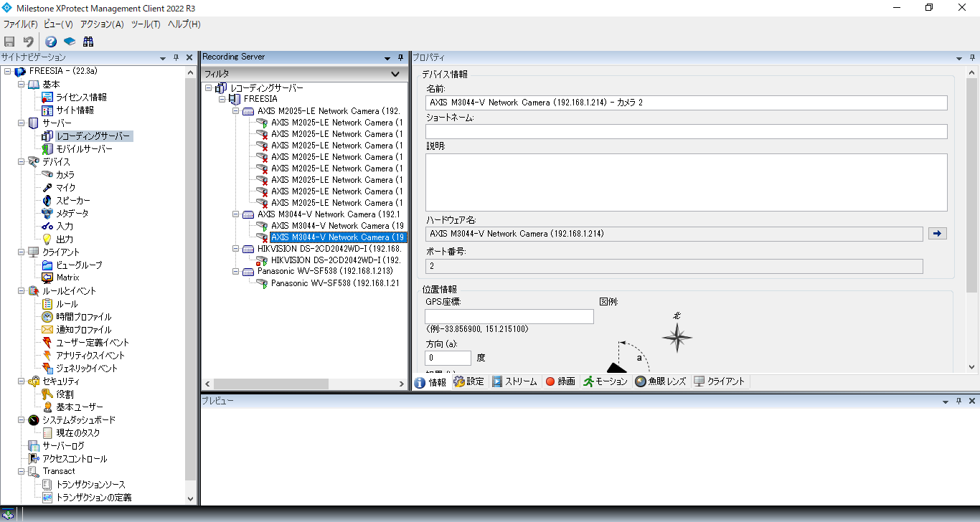Click the binoculars search icon

click(x=88, y=42)
